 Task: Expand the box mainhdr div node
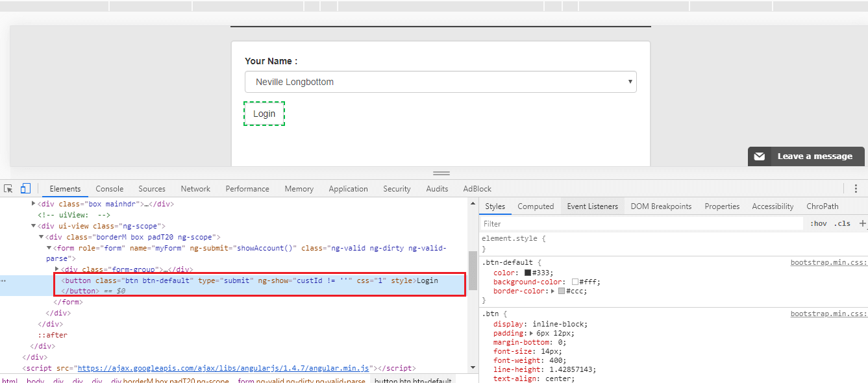(x=34, y=204)
